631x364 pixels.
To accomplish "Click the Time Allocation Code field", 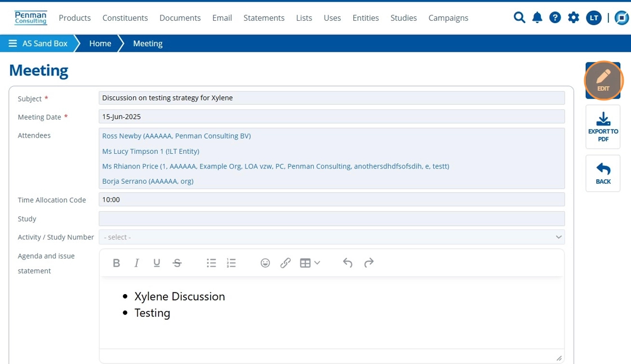I will (x=332, y=199).
